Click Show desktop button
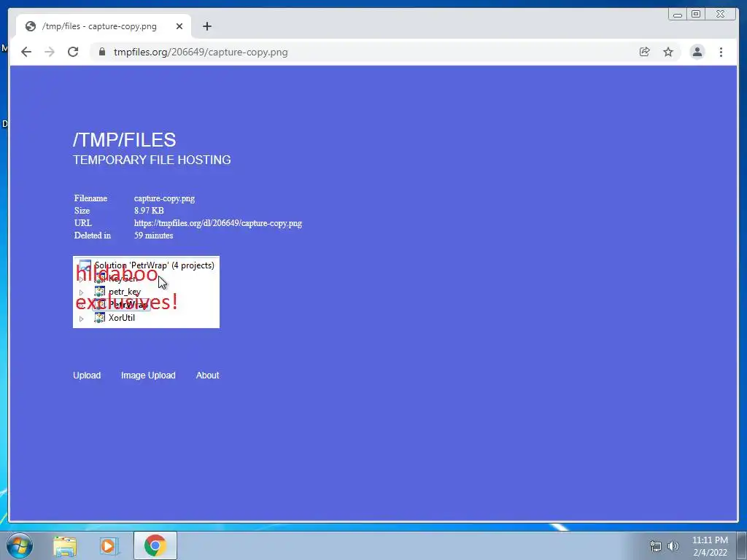 tap(742, 545)
